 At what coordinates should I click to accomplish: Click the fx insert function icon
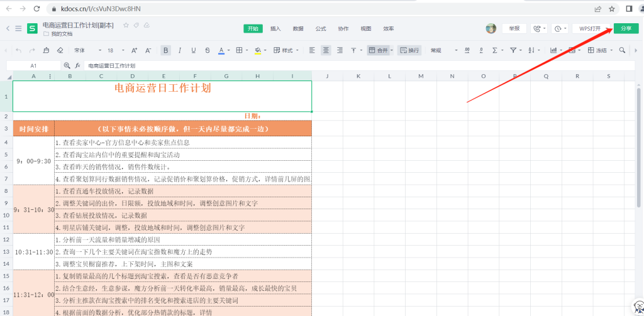click(77, 66)
